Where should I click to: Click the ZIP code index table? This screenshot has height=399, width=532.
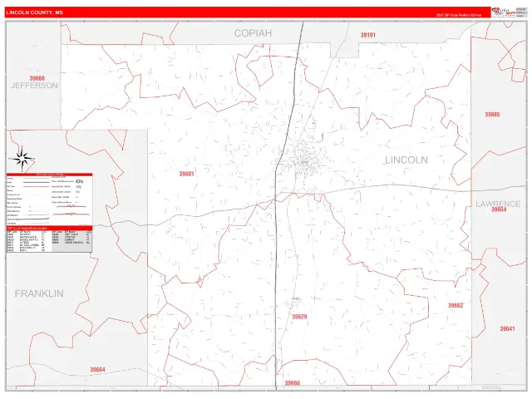[50, 241]
